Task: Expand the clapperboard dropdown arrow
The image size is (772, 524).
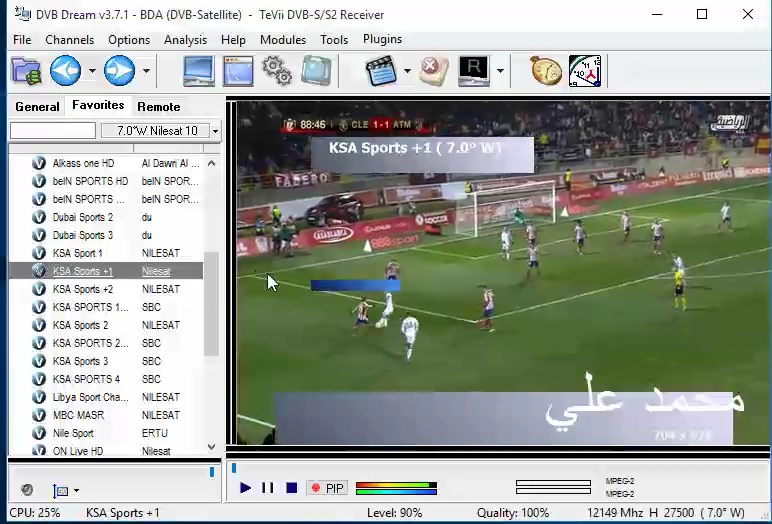Action: pos(407,71)
